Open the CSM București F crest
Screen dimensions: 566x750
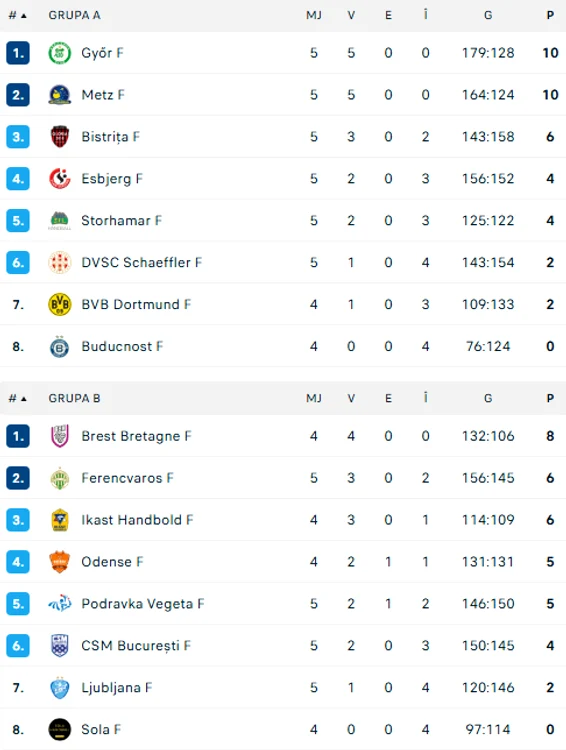(x=60, y=646)
